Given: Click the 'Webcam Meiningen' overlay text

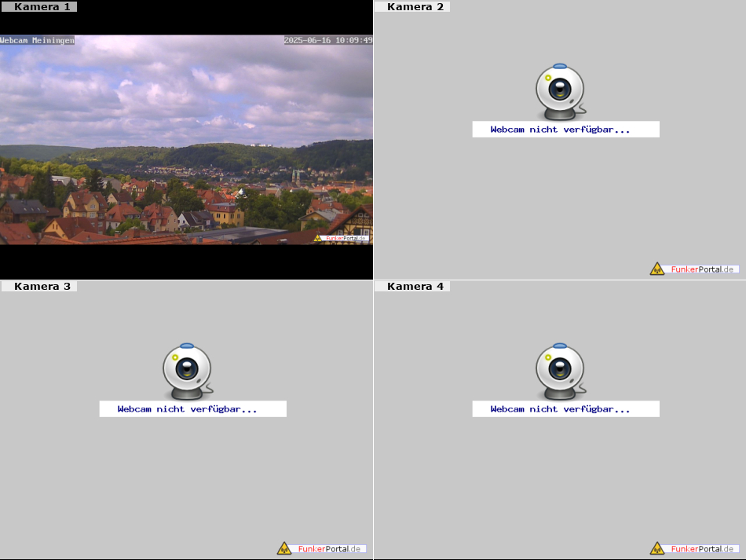Looking at the screenshot, I should tap(37, 40).
